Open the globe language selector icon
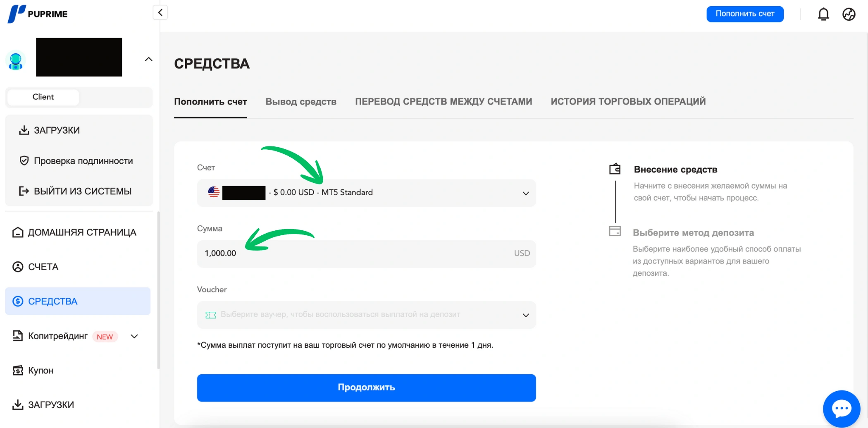Image resolution: width=868 pixels, height=428 pixels. [849, 14]
